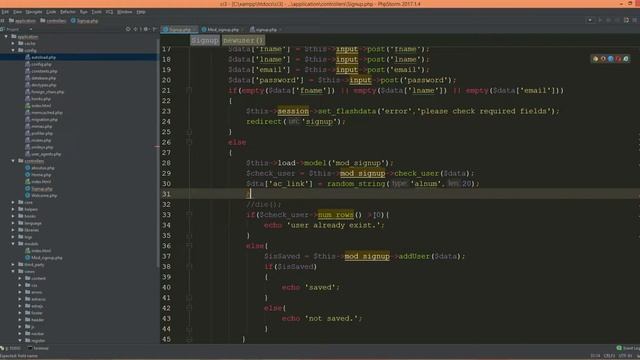Viewport: 640px width, 360px height.
Task: Click the newuser() method breadcrumb above code
Action: coord(243,40)
